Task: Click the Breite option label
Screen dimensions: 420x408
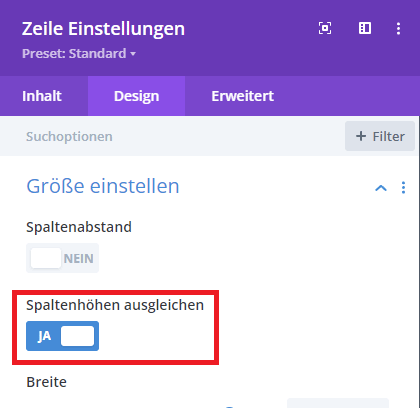Action: 46,382
